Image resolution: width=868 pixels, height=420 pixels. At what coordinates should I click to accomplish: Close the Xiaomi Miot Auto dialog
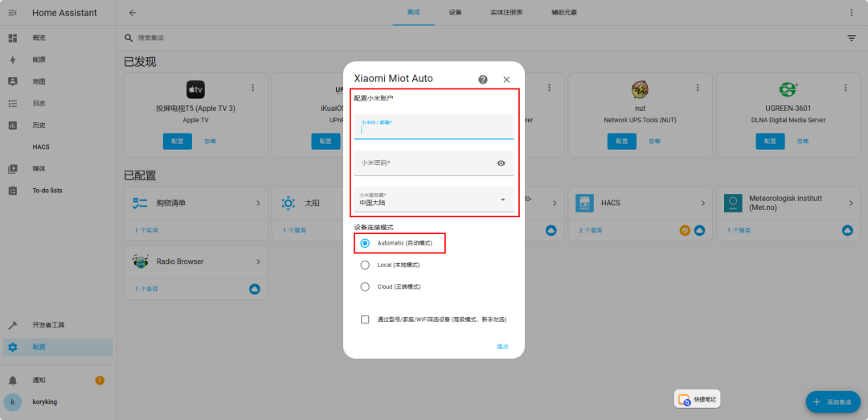point(506,79)
